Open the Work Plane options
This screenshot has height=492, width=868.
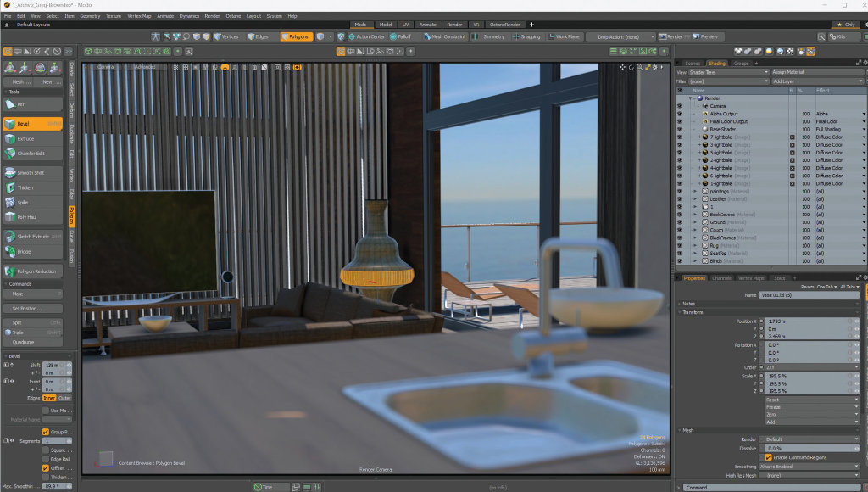click(564, 36)
